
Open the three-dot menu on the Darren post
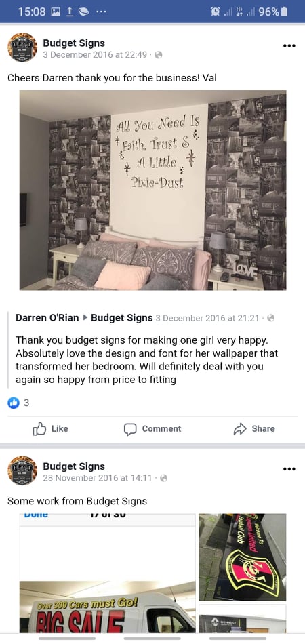tap(289, 45)
